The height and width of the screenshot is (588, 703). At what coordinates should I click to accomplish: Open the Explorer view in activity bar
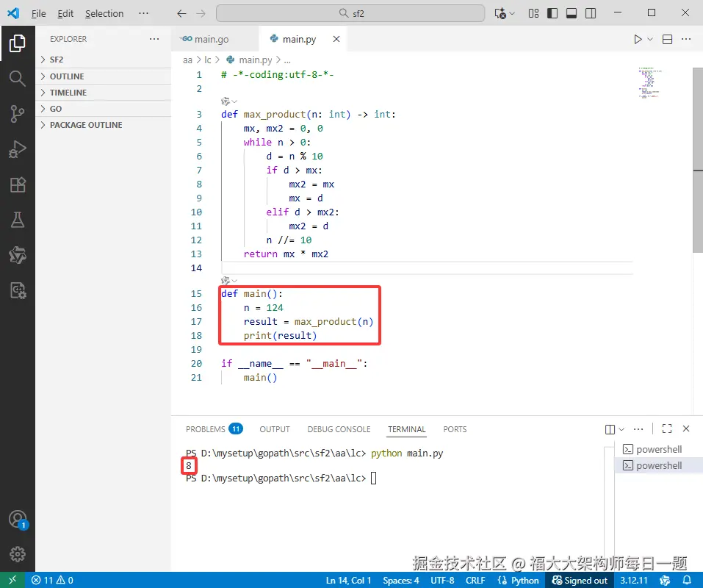tap(18, 43)
